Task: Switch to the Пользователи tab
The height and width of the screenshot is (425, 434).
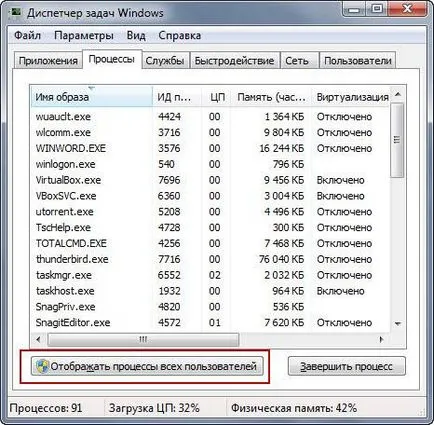Action: tap(358, 61)
